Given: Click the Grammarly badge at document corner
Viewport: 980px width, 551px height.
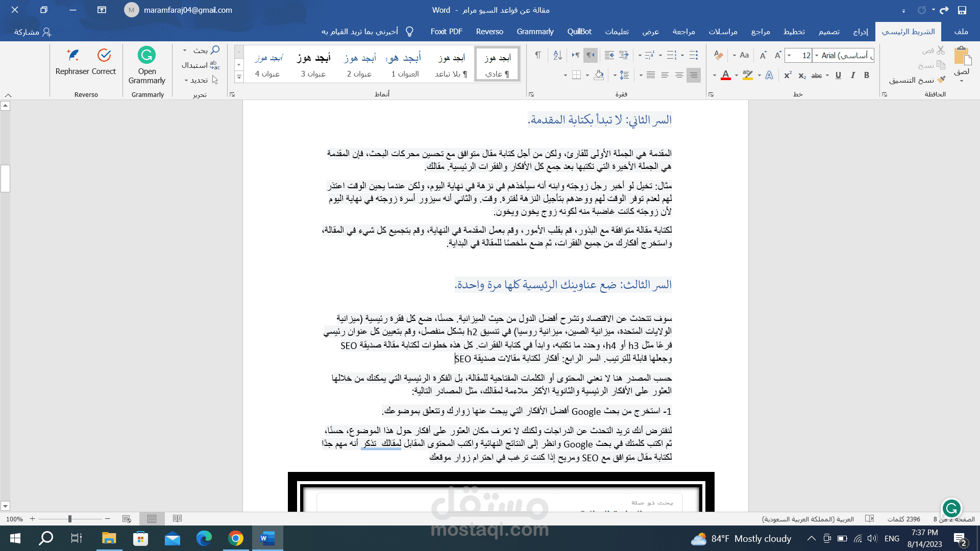Looking at the screenshot, I should pos(951,508).
